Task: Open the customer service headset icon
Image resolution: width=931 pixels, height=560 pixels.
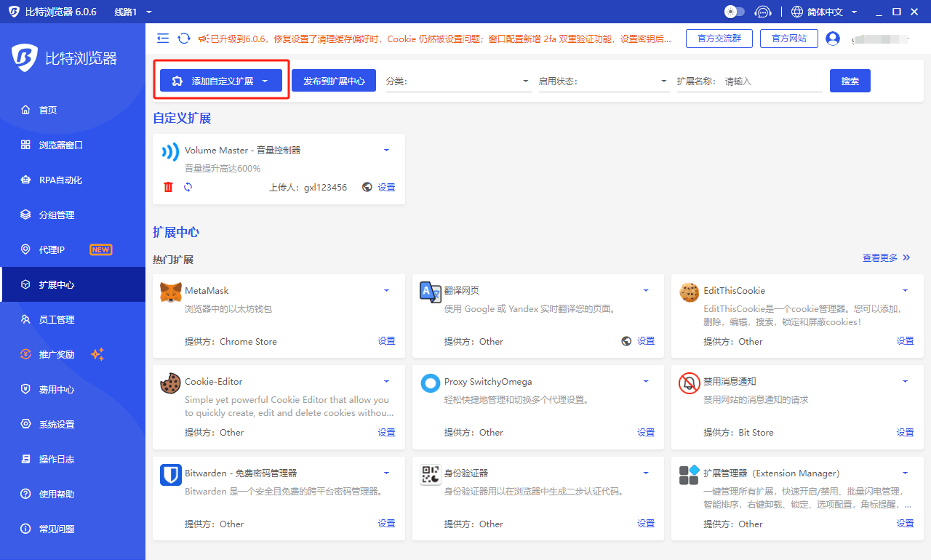Action: 763,12
